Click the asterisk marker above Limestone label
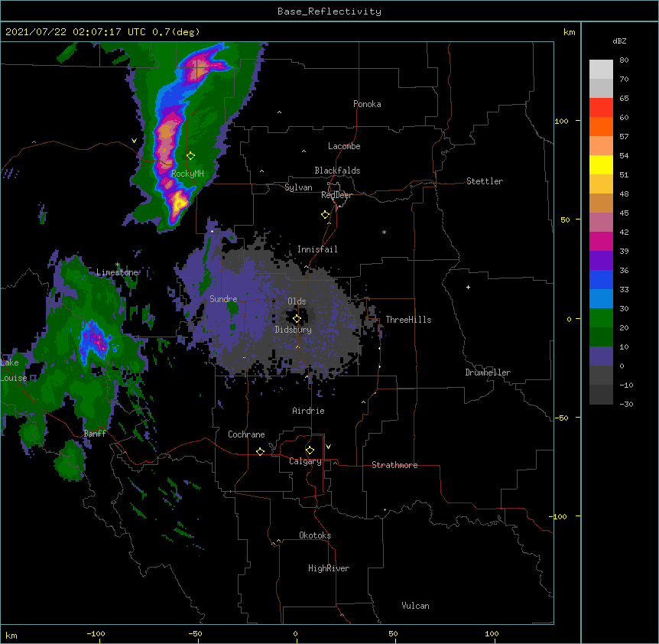This screenshot has height=644, width=659. pyautogui.click(x=118, y=265)
